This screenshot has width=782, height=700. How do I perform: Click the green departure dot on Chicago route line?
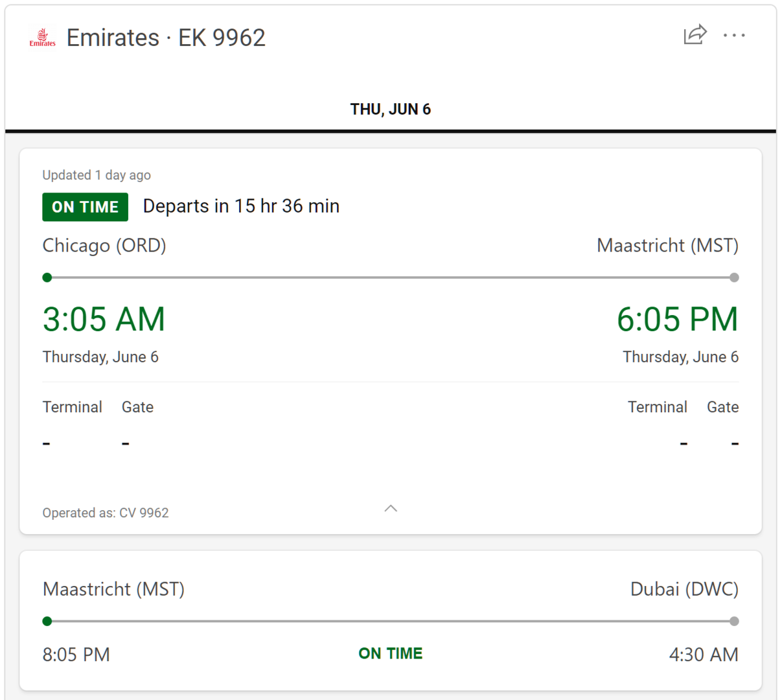point(47,277)
